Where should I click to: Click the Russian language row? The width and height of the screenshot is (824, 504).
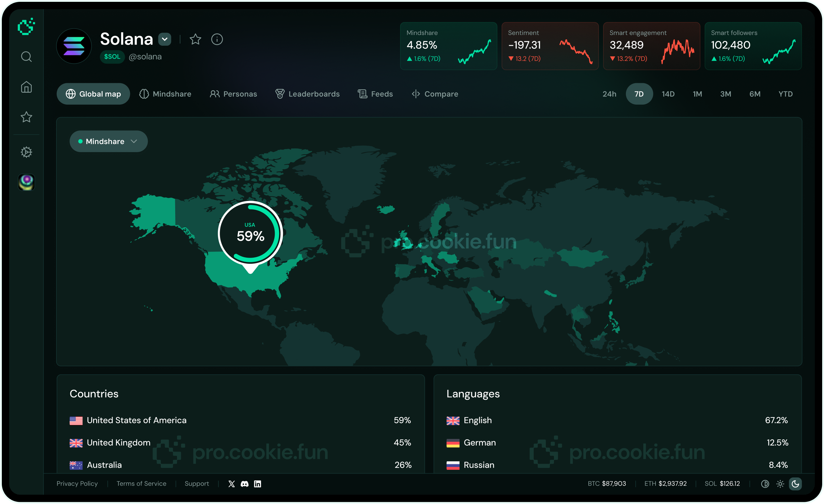[x=617, y=465]
